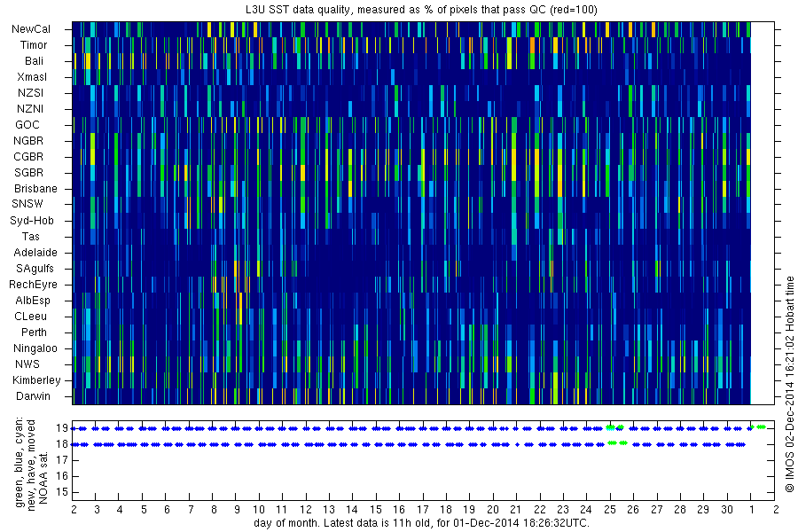This screenshot has height=532, width=798.
Task: Click the NZNI row label
Action: click(x=30, y=108)
